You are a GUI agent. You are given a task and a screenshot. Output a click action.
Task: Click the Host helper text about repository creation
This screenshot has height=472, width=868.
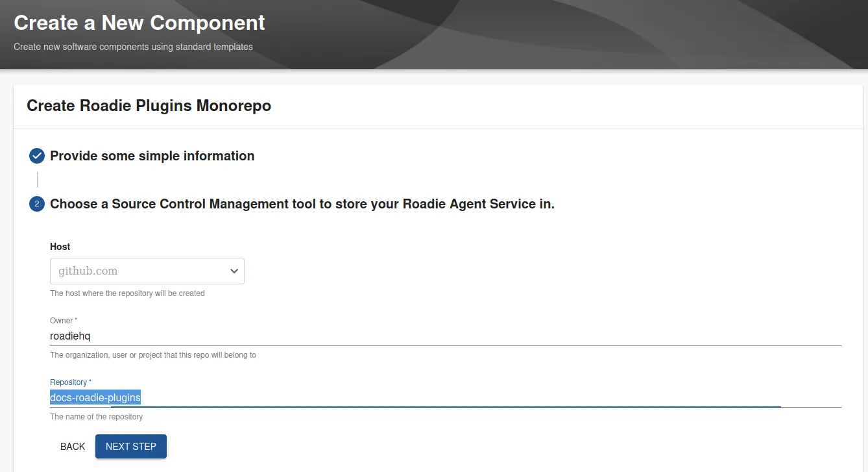point(127,293)
